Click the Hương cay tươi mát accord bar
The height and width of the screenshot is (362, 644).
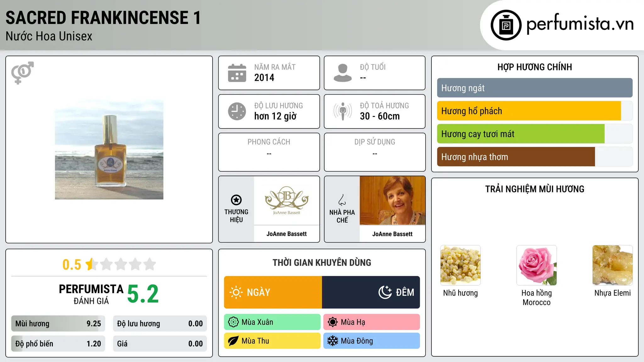(535, 134)
